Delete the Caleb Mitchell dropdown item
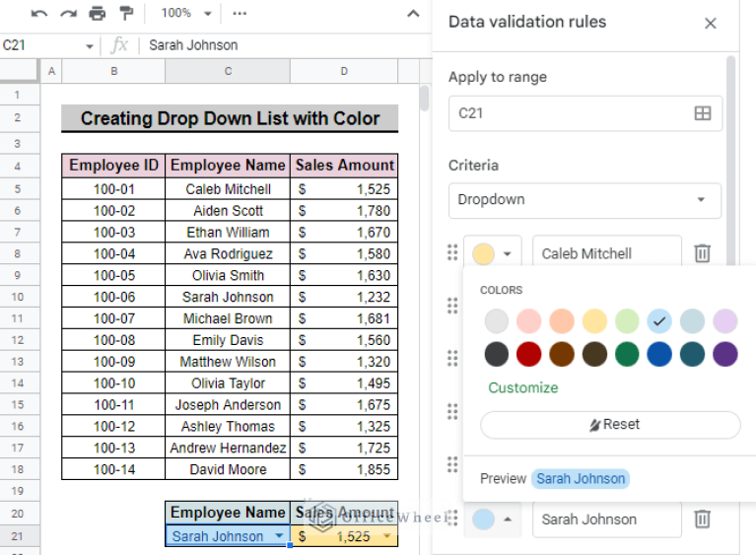The width and height of the screenshot is (756, 555). click(702, 253)
